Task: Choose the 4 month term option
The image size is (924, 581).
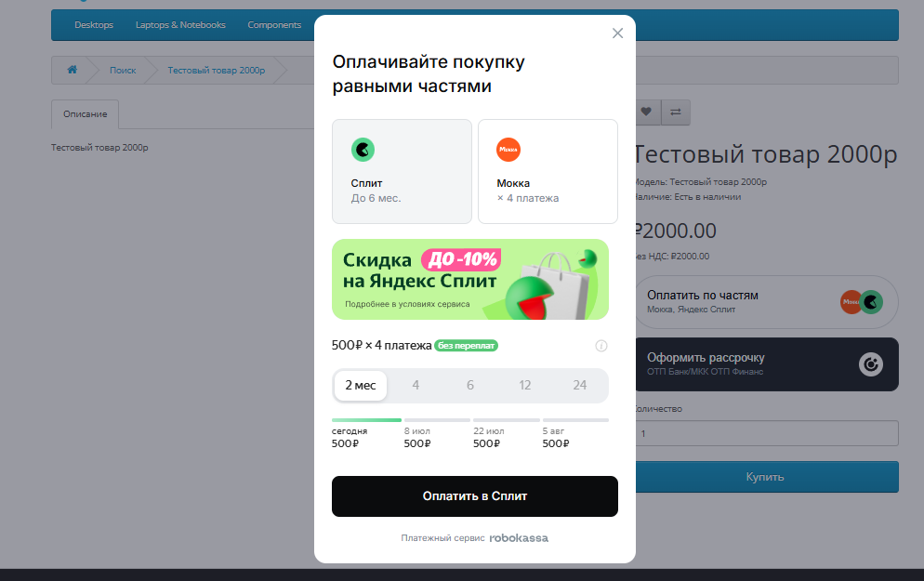Action: [x=416, y=386]
